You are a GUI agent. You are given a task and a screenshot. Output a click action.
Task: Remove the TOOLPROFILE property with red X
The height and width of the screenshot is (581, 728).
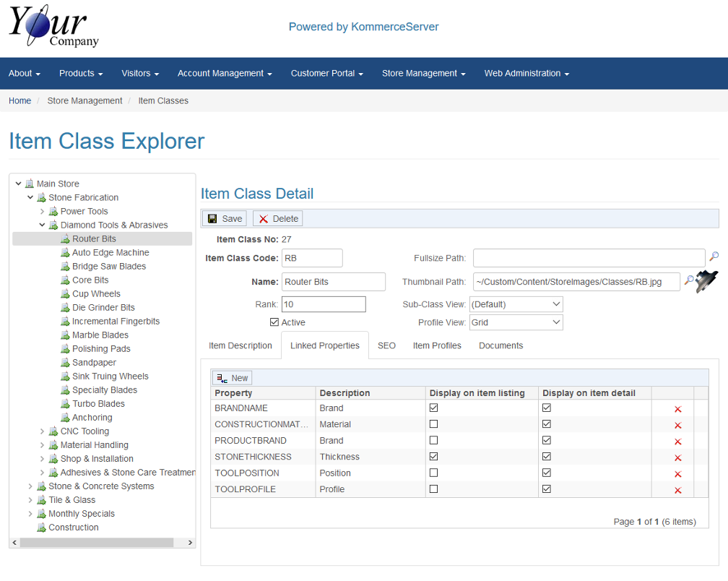[677, 491]
